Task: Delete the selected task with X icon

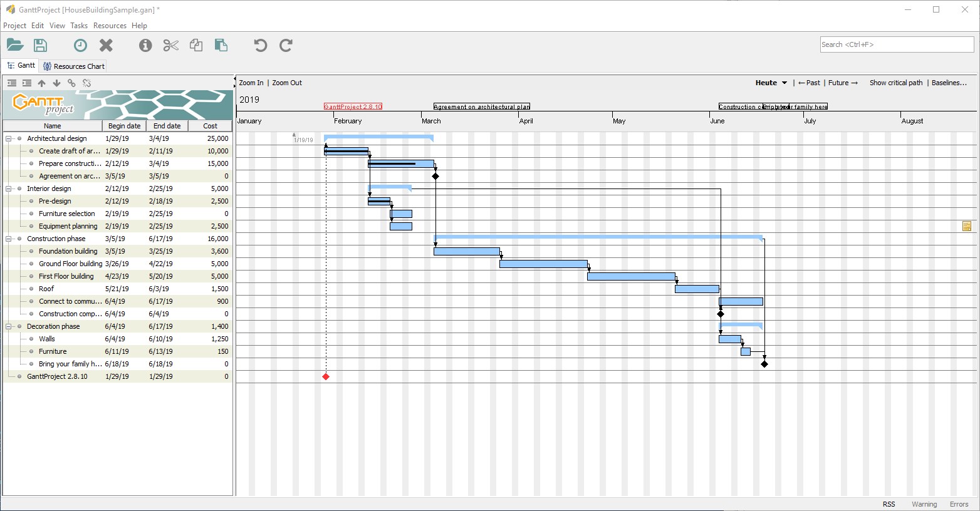Action: tap(105, 44)
